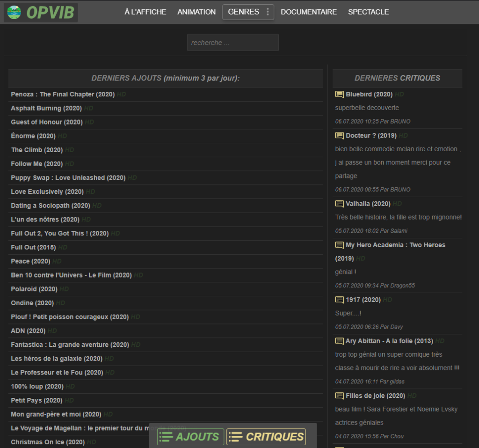Open Ben 10 contre l'Univers - Le Film
Screen dimensions: 479x448
[x=71, y=275]
